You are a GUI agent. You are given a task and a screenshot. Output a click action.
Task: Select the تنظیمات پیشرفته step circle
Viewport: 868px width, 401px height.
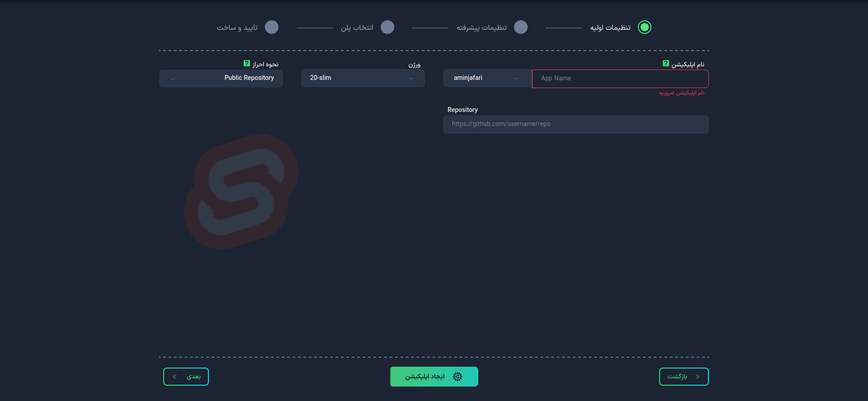pyautogui.click(x=521, y=27)
